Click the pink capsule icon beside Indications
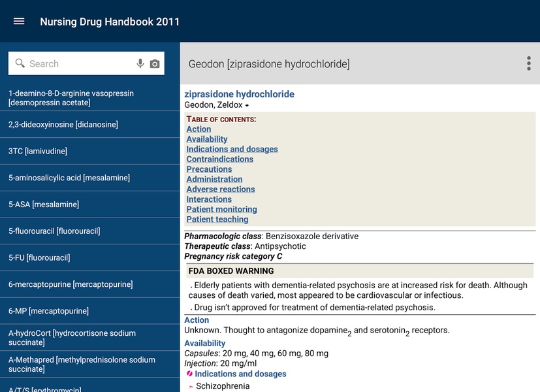The image size is (540, 392). click(x=189, y=374)
